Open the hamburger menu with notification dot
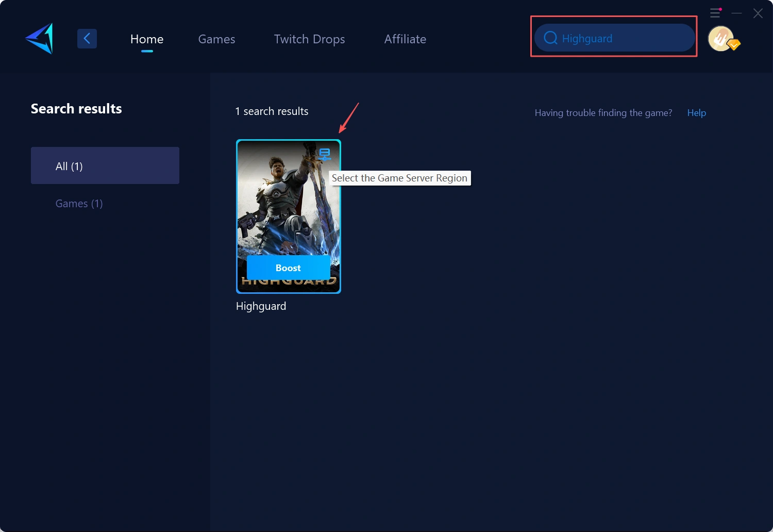 [715, 13]
